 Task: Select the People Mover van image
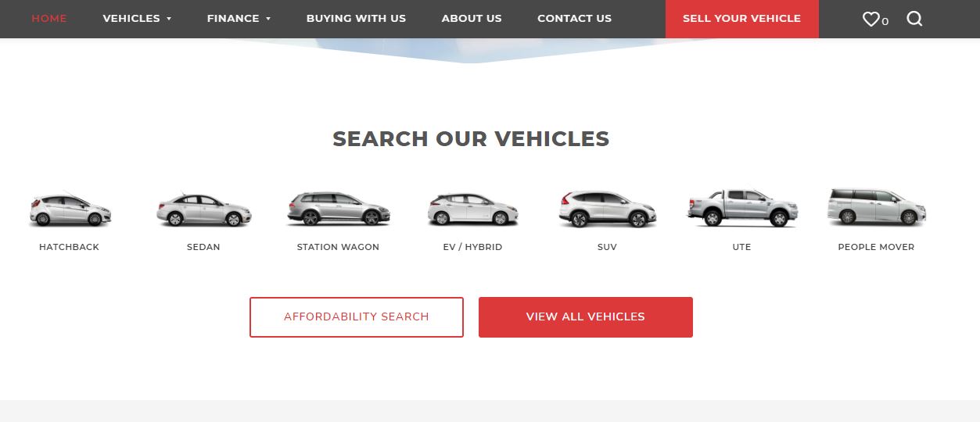click(x=876, y=208)
